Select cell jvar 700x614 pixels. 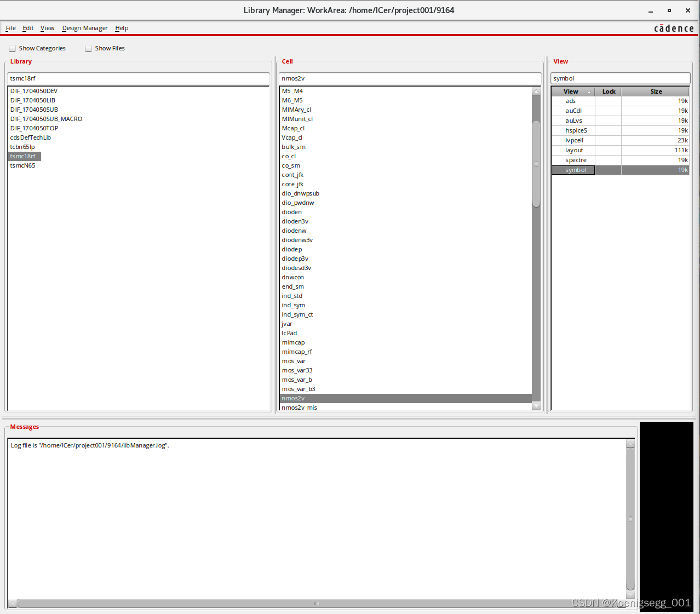pos(287,324)
